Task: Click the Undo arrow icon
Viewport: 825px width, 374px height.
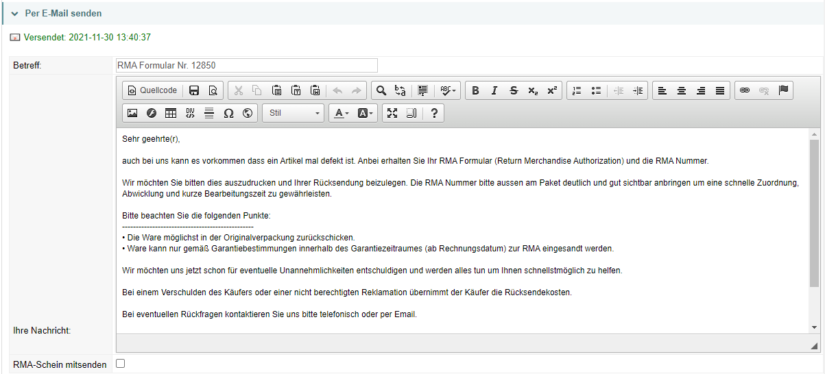Action: [x=338, y=90]
